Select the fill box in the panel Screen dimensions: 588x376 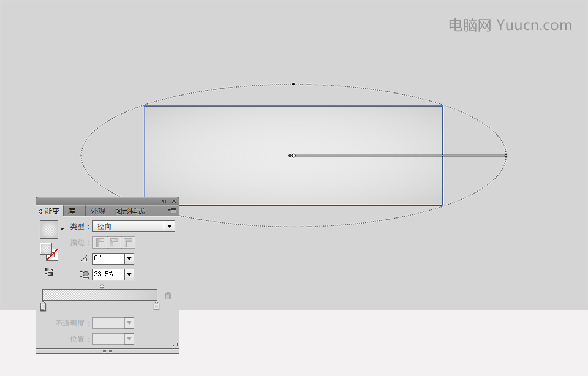click(x=46, y=248)
